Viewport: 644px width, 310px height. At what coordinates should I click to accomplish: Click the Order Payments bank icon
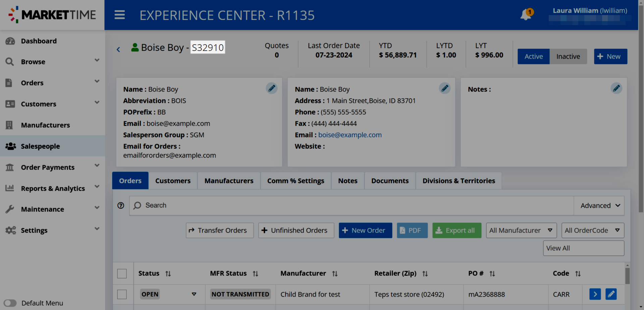point(10,167)
